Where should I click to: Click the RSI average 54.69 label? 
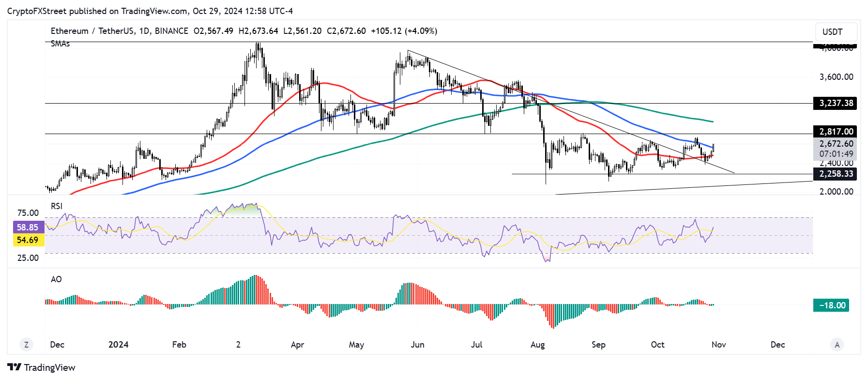tap(28, 240)
